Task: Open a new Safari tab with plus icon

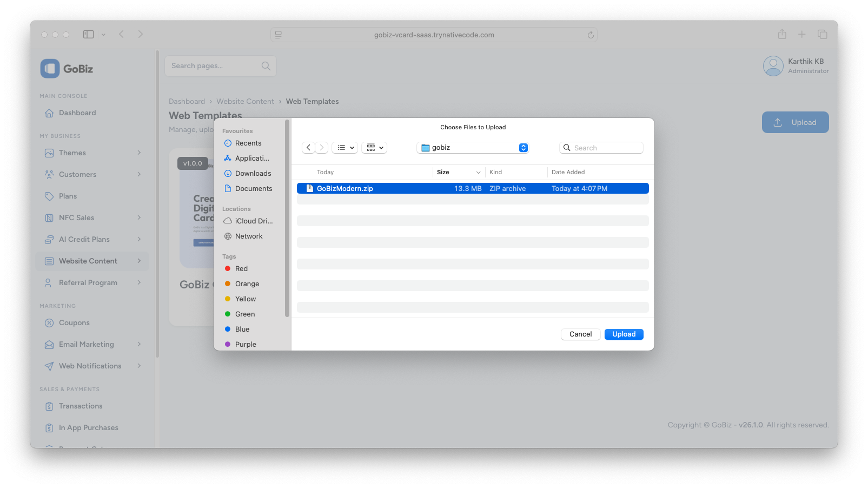Action: coord(802,34)
